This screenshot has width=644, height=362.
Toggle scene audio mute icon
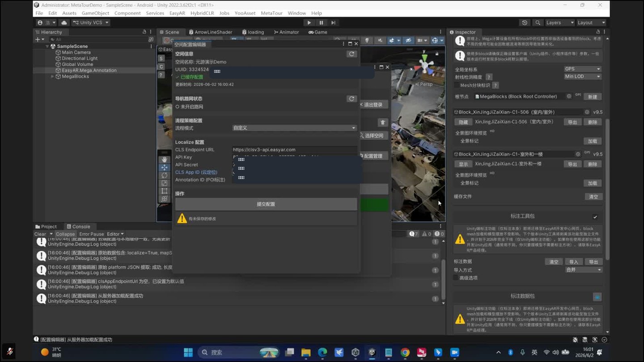(380, 40)
